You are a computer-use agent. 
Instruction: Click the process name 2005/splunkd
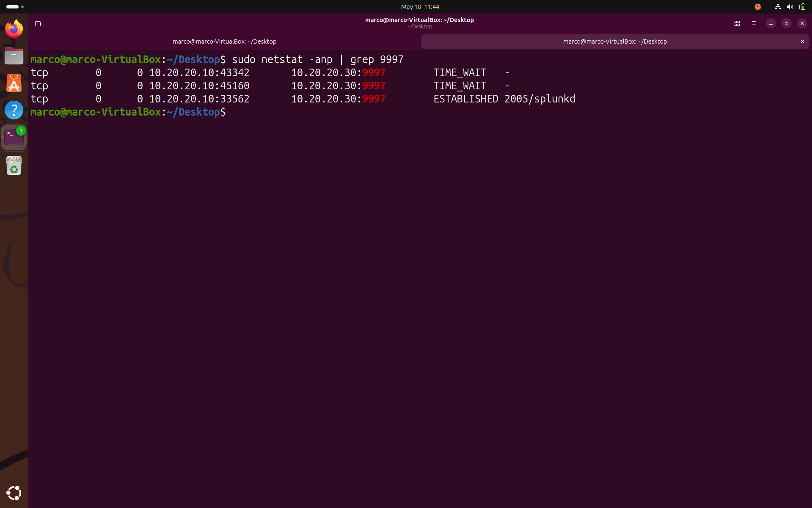[x=539, y=99]
